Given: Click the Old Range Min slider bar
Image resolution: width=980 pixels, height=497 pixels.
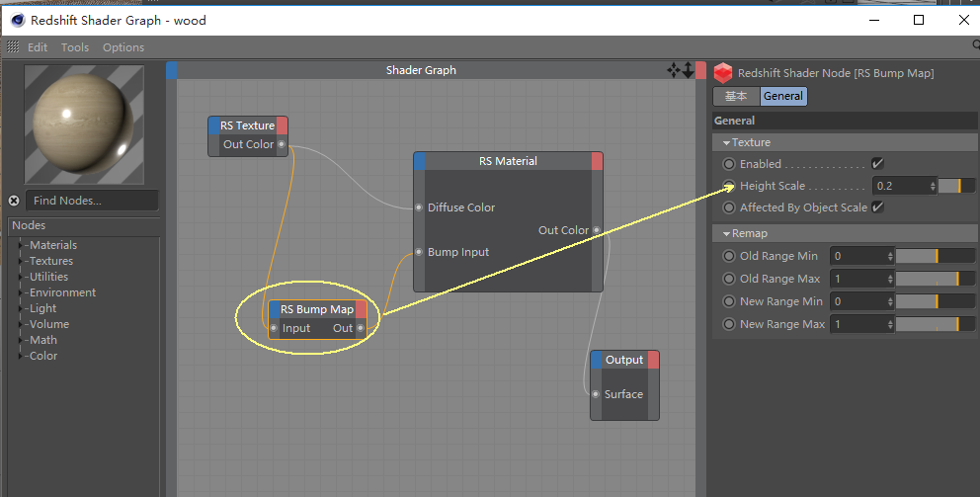Looking at the screenshot, I should [935, 256].
